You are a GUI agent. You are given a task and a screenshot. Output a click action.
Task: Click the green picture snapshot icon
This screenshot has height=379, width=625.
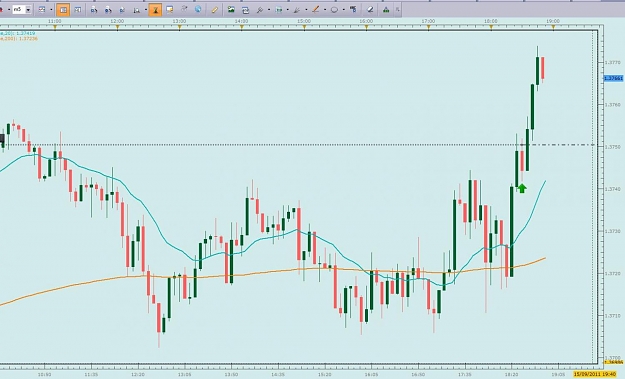tap(231, 10)
